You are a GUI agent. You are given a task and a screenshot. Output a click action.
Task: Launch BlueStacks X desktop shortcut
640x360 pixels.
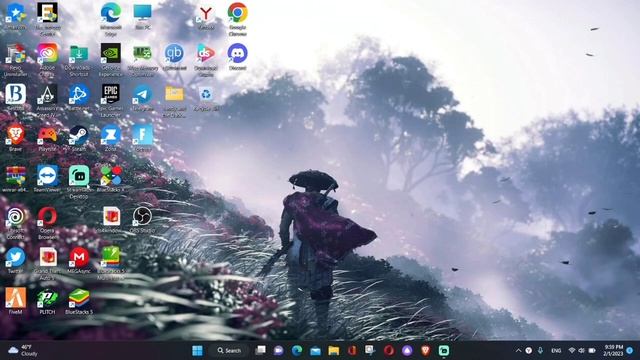[x=111, y=176]
